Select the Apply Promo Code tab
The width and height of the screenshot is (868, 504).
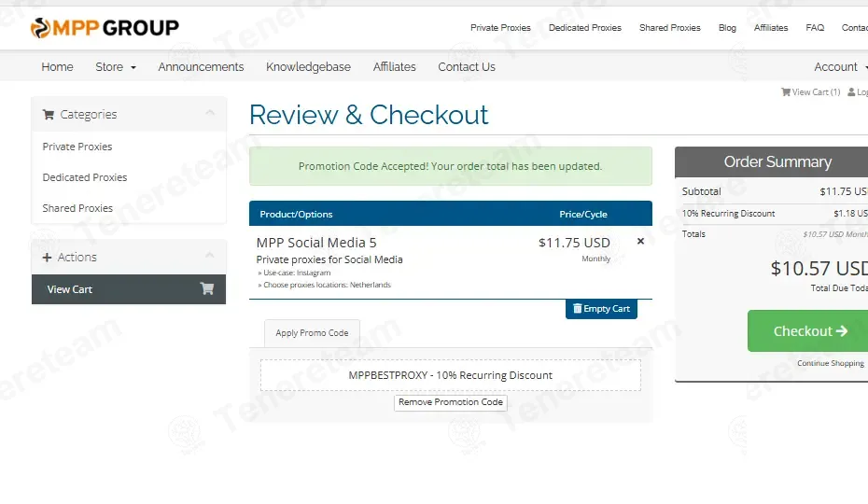(x=313, y=333)
